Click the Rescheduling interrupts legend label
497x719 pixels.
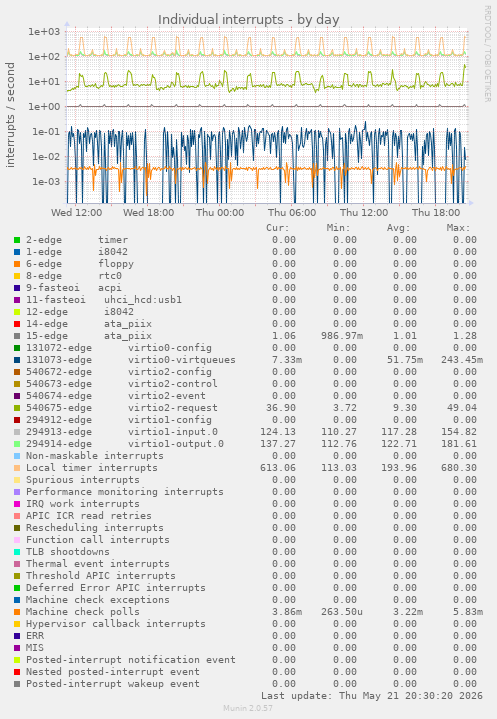point(94,528)
